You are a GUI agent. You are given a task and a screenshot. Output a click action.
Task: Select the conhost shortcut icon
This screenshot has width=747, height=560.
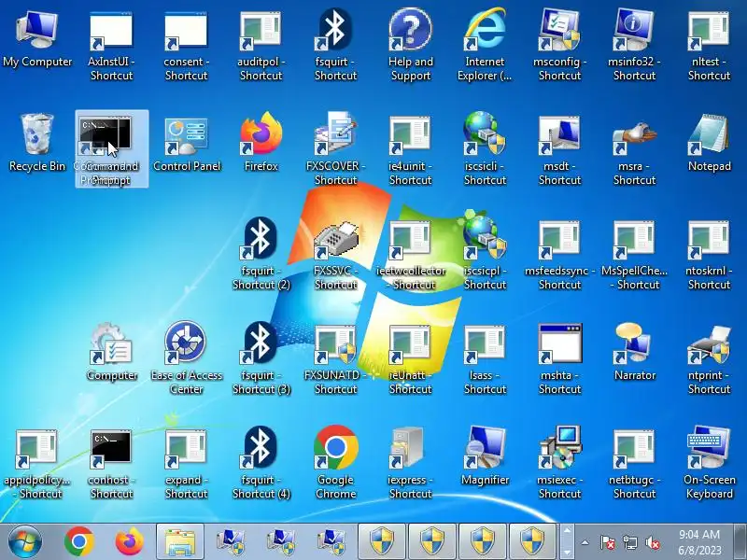[x=111, y=464]
